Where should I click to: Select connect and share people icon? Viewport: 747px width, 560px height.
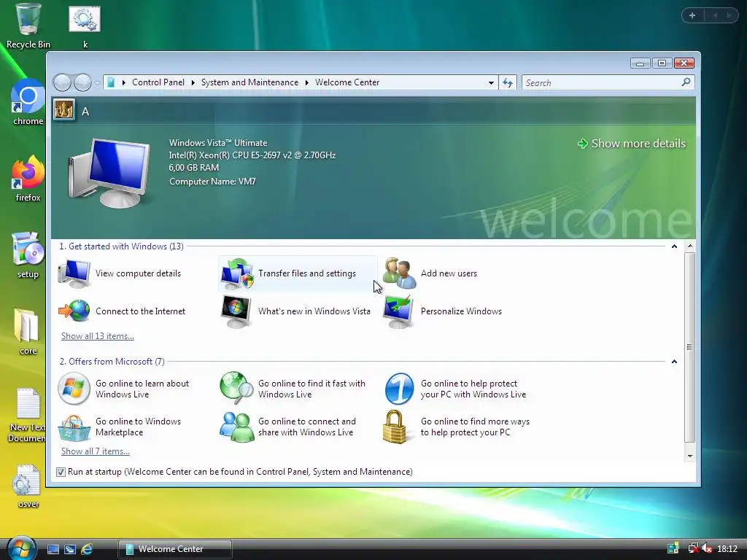[237, 427]
